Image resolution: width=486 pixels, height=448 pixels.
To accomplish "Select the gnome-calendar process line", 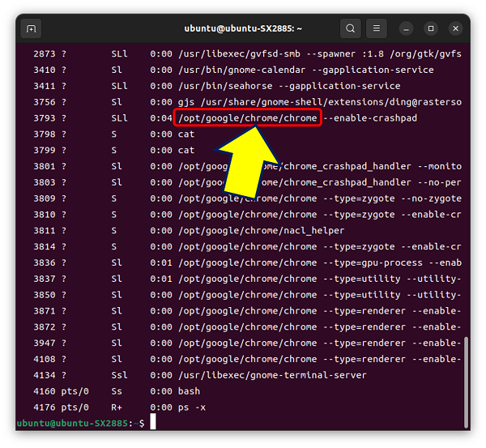I will tap(233, 70).
